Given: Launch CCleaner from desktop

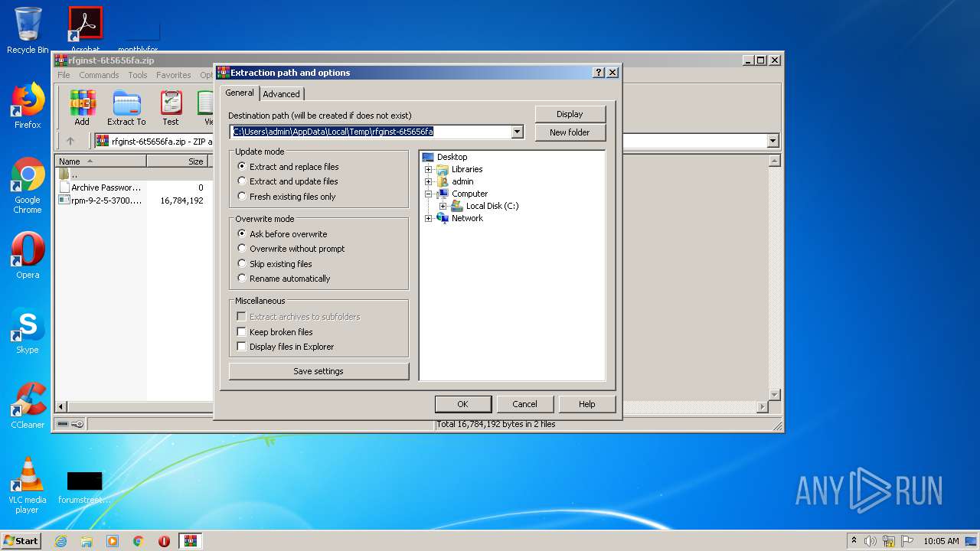Looking at the screenshot, I should [28, 406].
